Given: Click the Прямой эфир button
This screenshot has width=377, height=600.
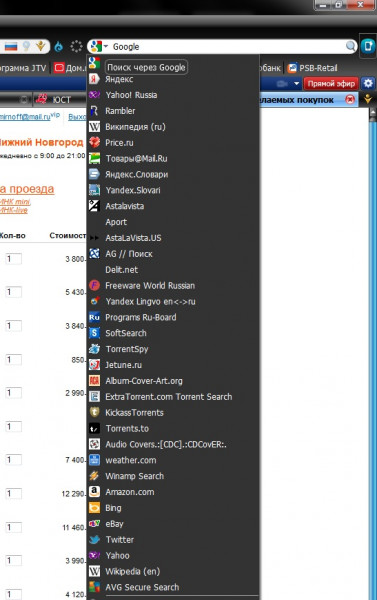Looking at the screenshot, I should point(331,83).
